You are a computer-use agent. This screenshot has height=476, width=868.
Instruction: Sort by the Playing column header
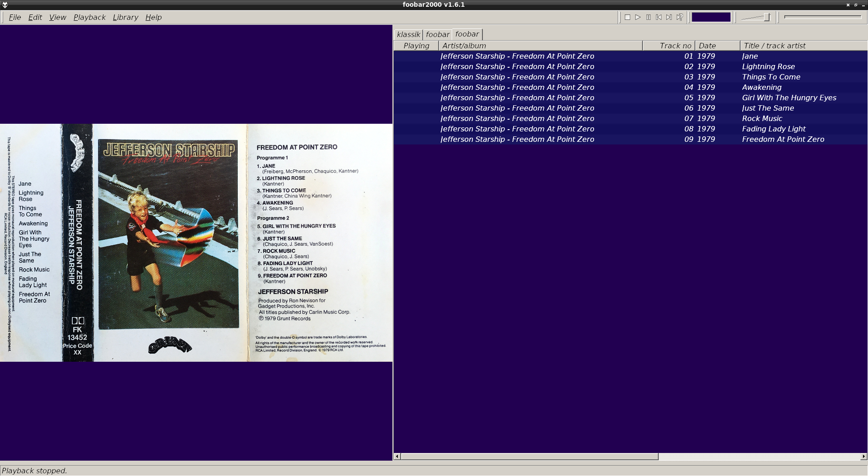416,46
